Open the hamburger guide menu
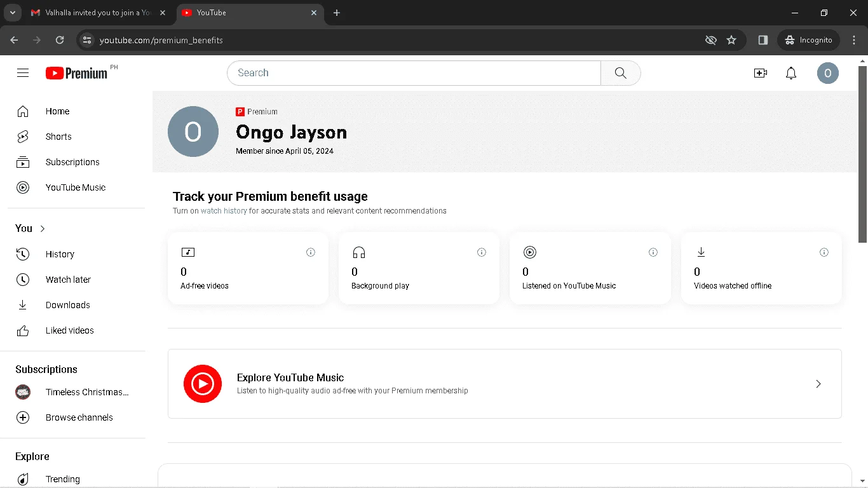 [23, 73]
